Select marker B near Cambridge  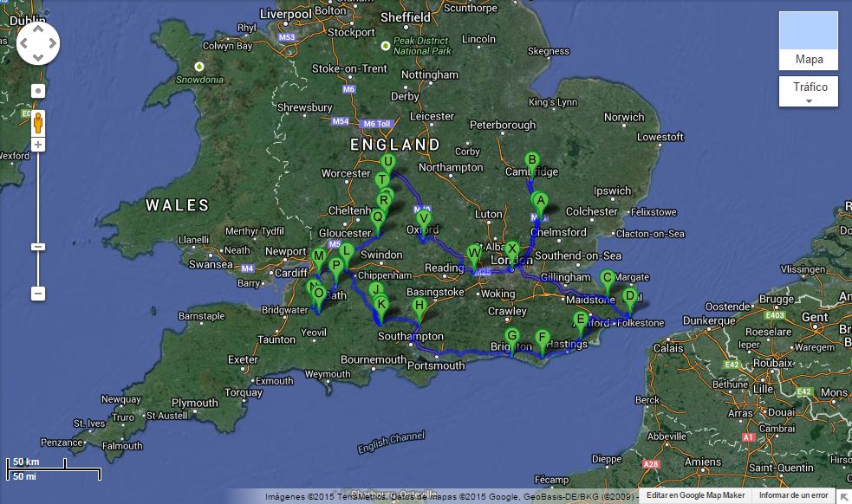pos(532,161)
